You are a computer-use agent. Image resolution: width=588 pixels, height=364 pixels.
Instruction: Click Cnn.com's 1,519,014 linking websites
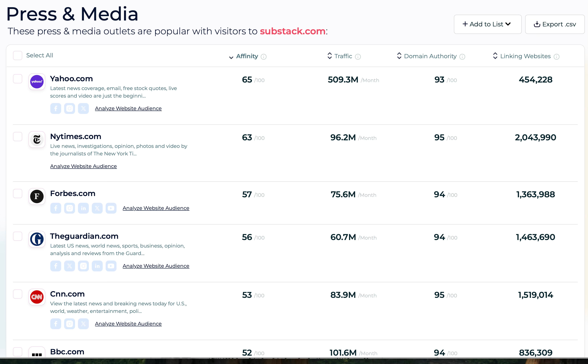tap(535, 295)
